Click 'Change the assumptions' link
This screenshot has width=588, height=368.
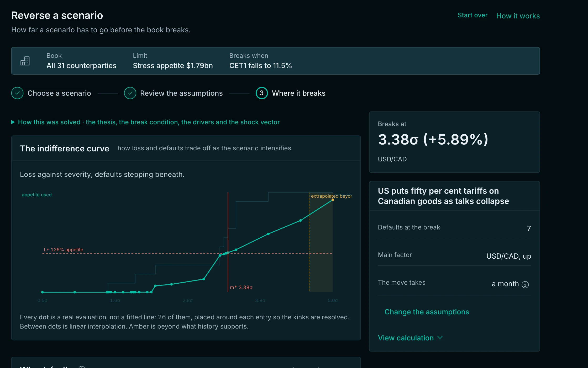pyautogui.click(x=427, y=312)
